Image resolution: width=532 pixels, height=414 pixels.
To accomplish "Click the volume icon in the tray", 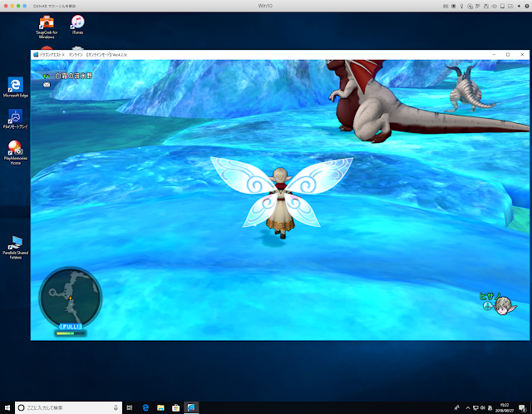I will point(482,408).
